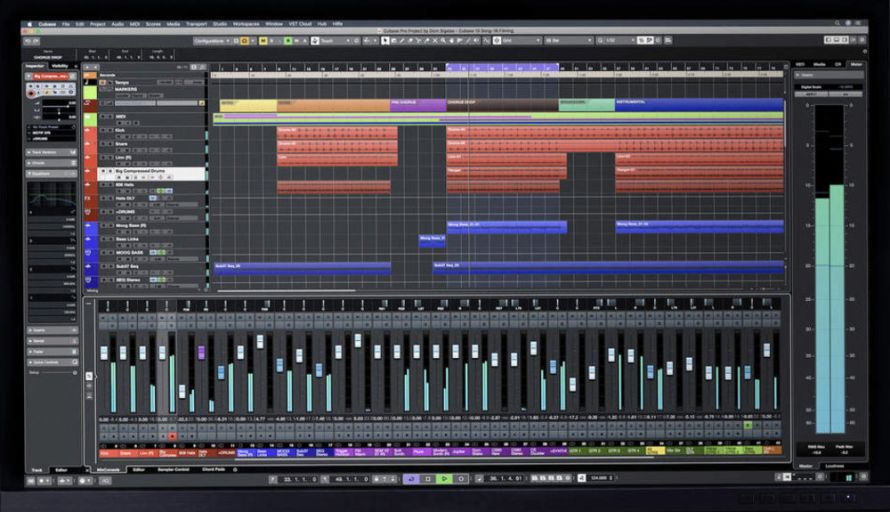890x512 pixels.
Task: Click the Redo arrow in the toolbar
Action: [x=36, y=41]
